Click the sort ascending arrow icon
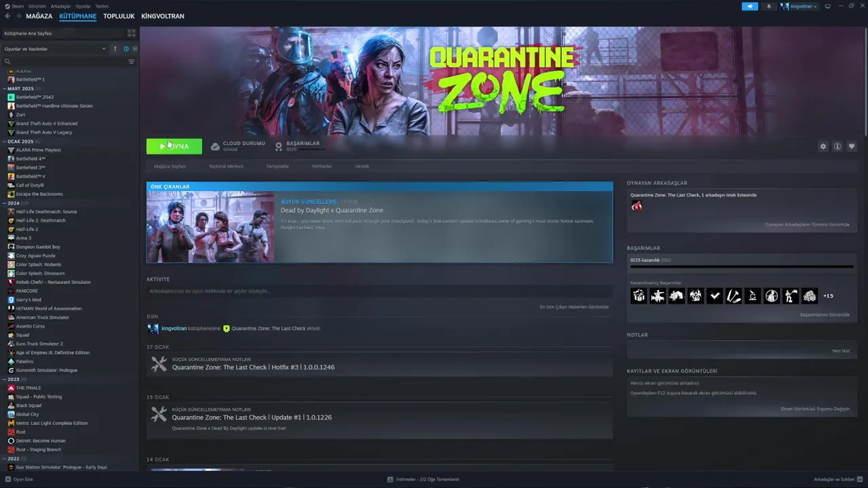The width and height of the screenshot is (868, 488). [115, 49]
